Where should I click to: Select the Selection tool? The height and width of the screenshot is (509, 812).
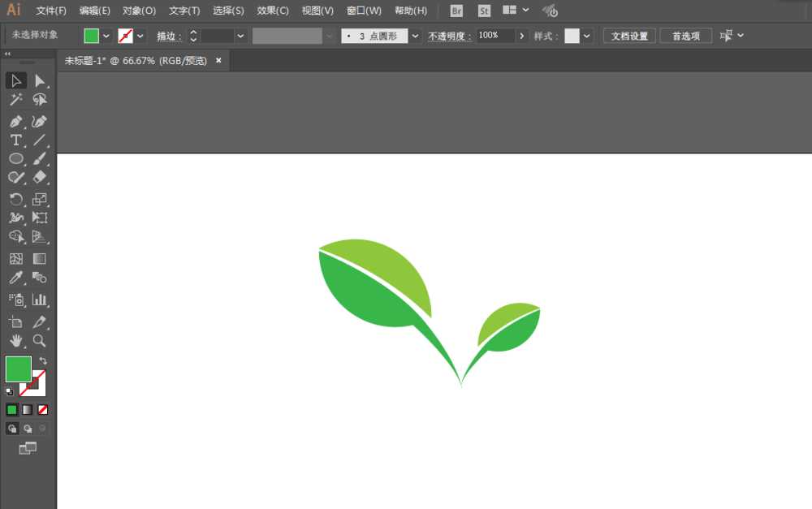point(15,80)
